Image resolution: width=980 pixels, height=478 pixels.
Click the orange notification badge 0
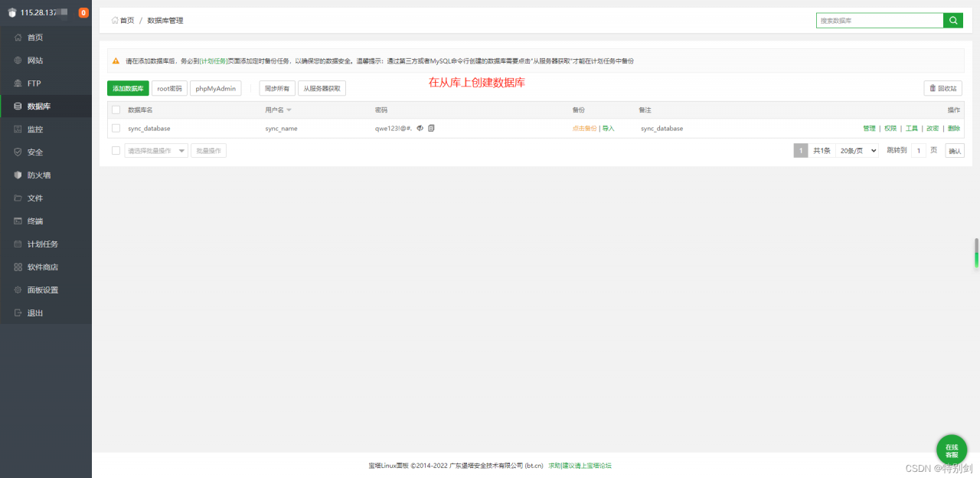[83, 12]
